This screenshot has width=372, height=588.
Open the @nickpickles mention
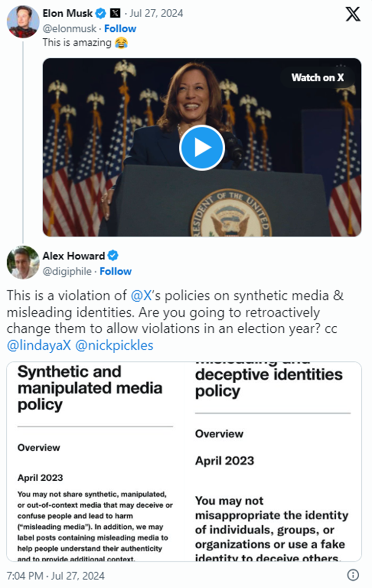[x=114, y=345]
